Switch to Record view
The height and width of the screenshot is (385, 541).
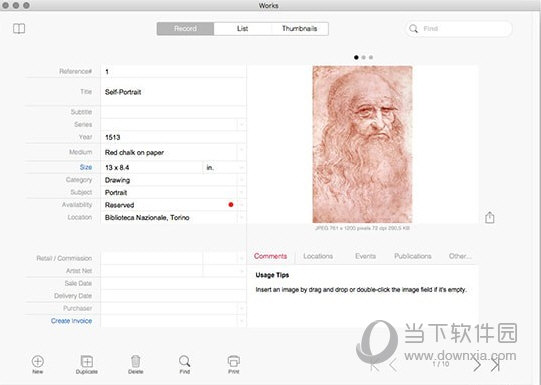[185, 29]
